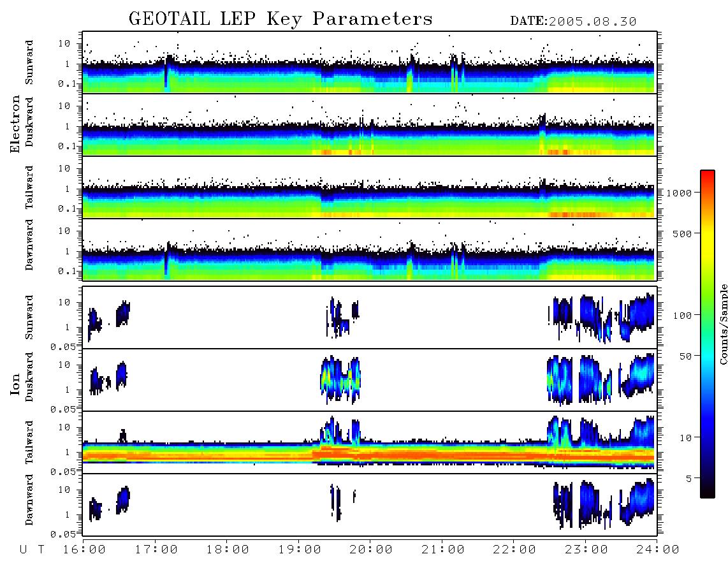Click inside the Electron Dawnward spectrogram panel
Screen dimensions: 728x561
coord(370,250)
